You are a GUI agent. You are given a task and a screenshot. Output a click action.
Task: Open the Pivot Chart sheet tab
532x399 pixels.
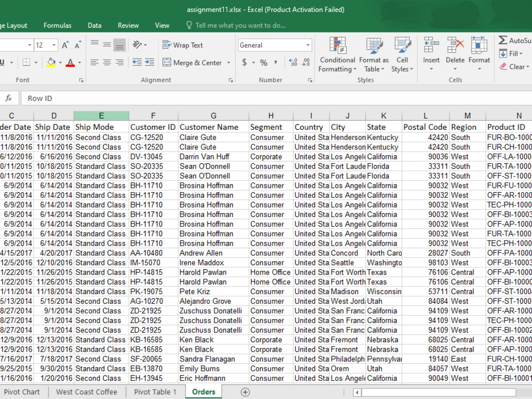pos(22,392)
